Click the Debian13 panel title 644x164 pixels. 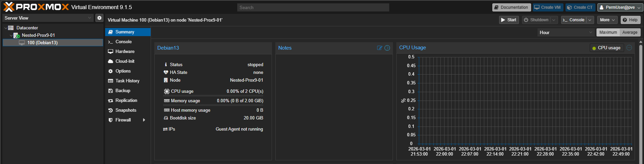[x=168, y=48]
